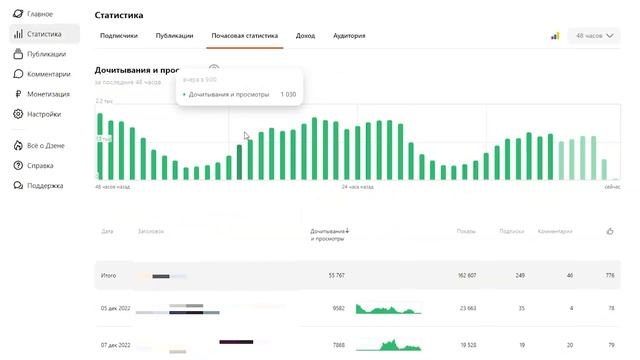Viewport: 640px width, 360px height.
Task: Click the value 9582 in the first row
Action: [x=339, y=309]
